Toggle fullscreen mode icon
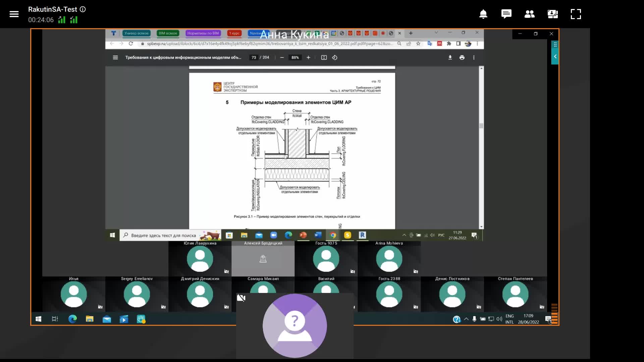 click(576, 14)
